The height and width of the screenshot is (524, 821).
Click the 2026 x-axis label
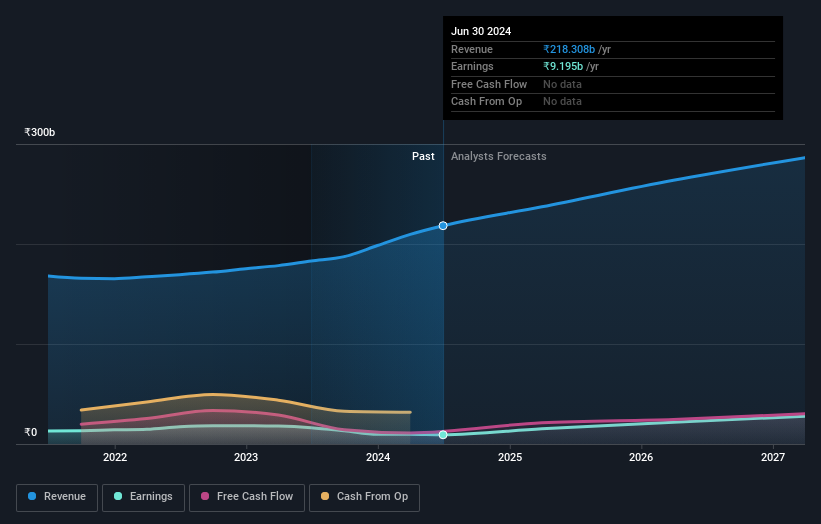(641, 458)
